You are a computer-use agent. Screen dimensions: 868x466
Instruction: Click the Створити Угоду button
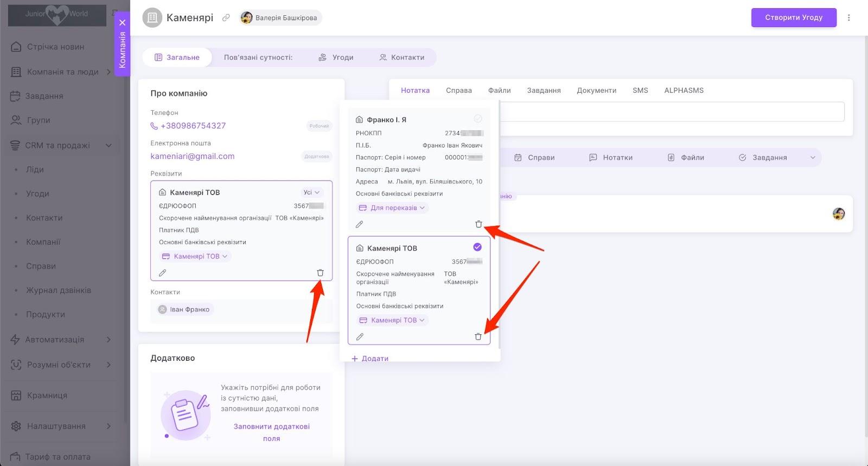[x=793, y=17]
